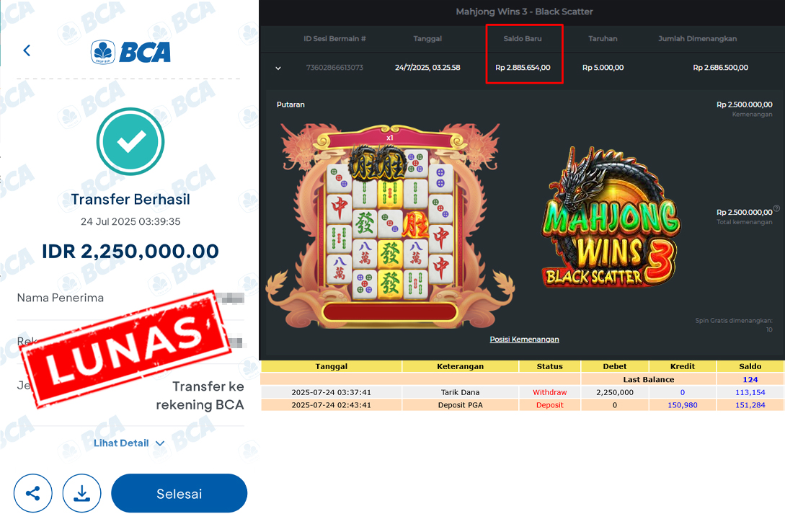The image size is (785, 532).
Task: Tap the share icon button
Action: (x=33, y=494)
